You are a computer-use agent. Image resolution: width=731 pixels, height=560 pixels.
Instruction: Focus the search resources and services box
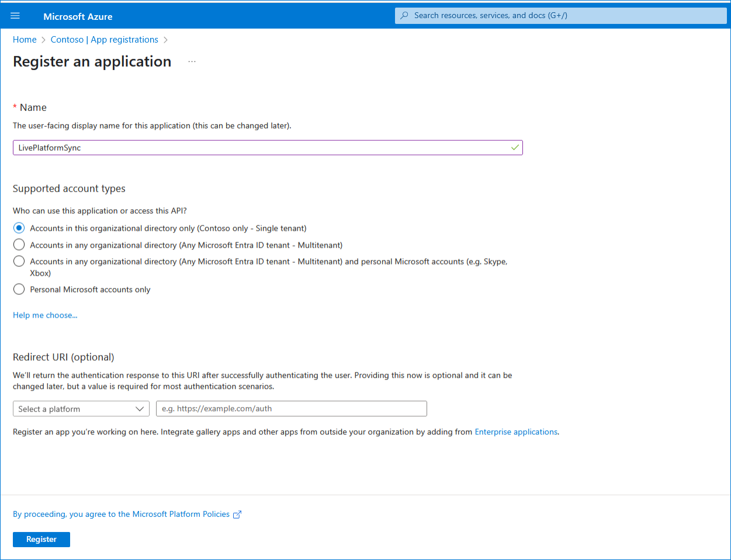coord(561,16)
